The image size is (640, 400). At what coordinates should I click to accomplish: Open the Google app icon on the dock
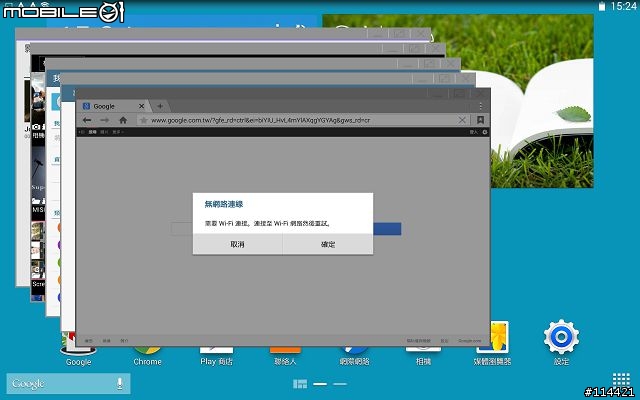coord(78,355)
